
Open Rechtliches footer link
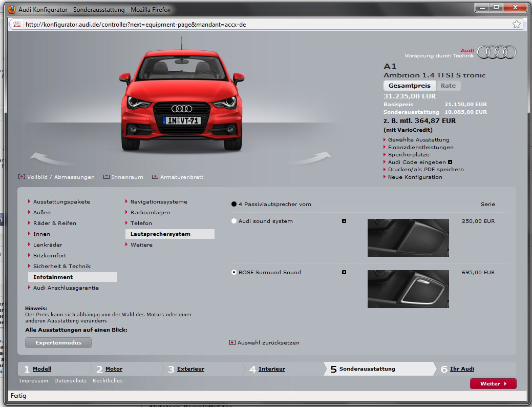pyautogui.click(x=108, y=380)
